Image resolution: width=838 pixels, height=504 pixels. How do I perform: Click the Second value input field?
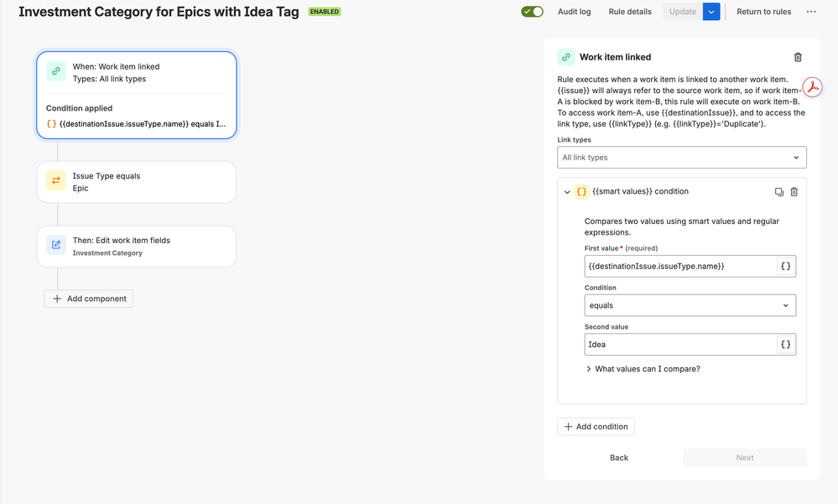pyautogui.click(x=679, y=345)
